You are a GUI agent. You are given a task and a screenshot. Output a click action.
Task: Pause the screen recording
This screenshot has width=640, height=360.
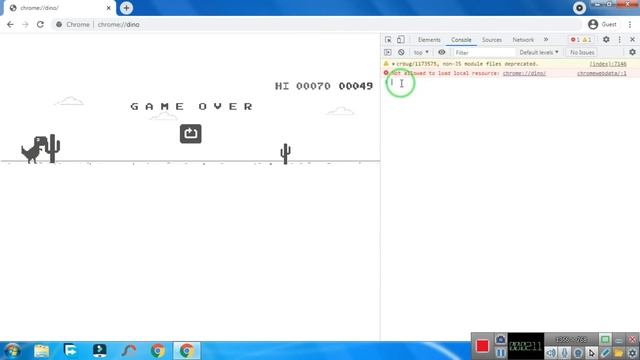coord(500,352)
